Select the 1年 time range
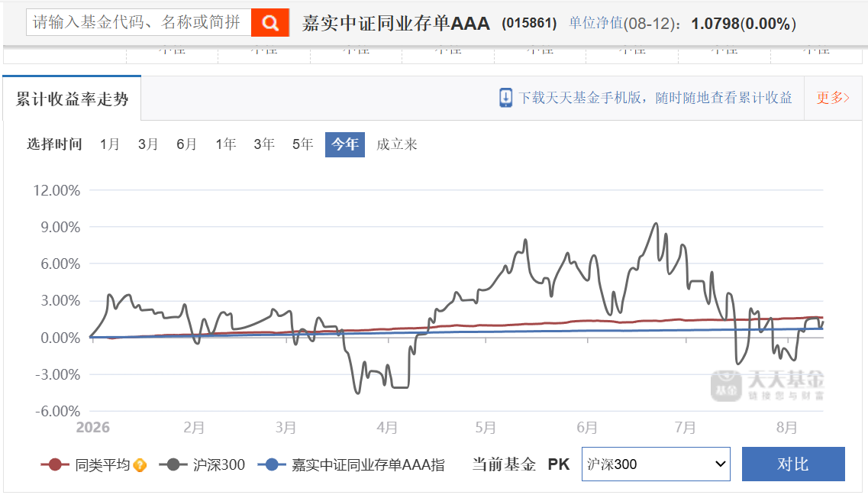Viewport: 868px width, 495px height. point(226,144)
